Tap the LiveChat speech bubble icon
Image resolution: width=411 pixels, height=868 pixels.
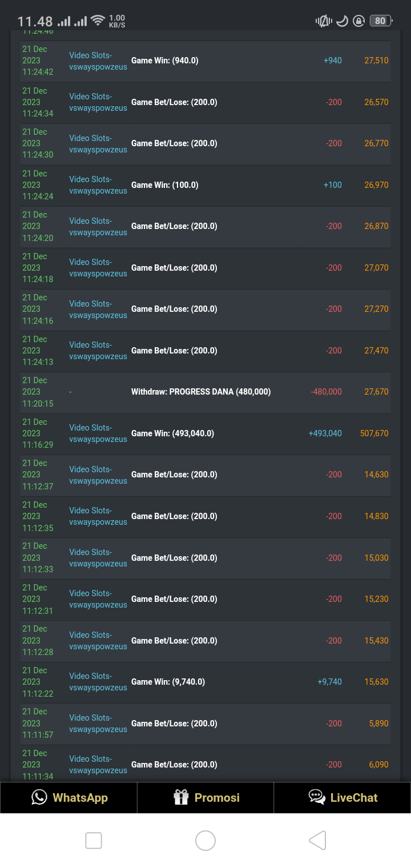(x=317, y=797)
